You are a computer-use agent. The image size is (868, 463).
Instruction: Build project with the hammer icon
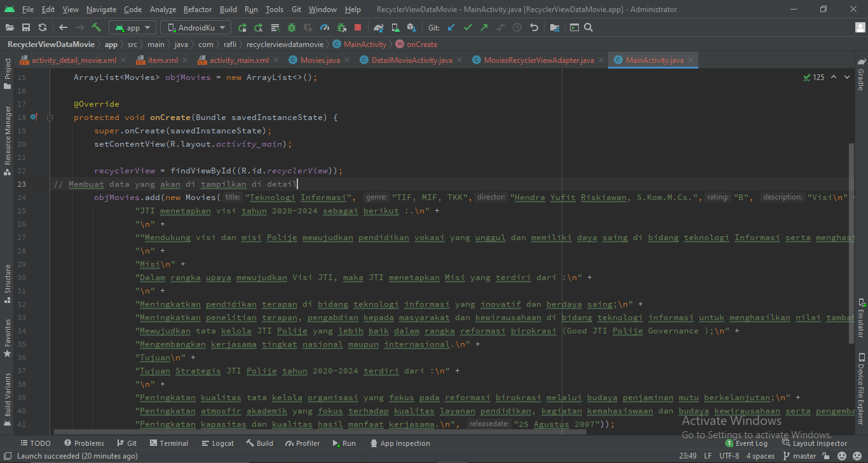pyautogui.click(x=97, y=27)
